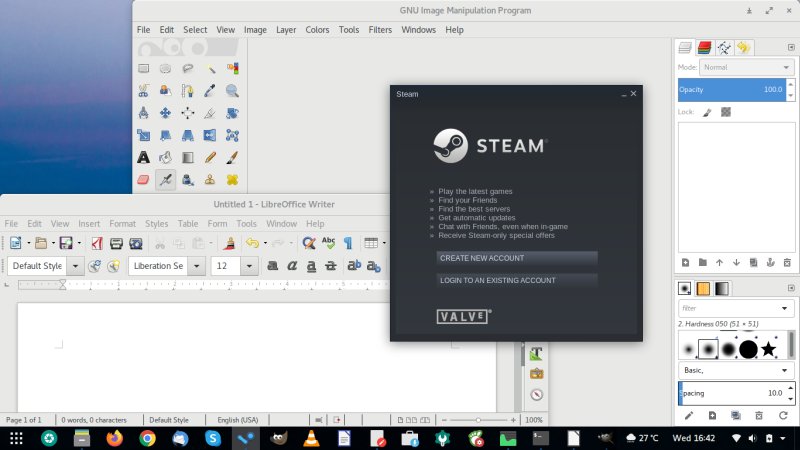Viewport: 800px width, 450px height.
Task: Select the Move tool in GIMP toolbox
Action: tap(165, 113)
